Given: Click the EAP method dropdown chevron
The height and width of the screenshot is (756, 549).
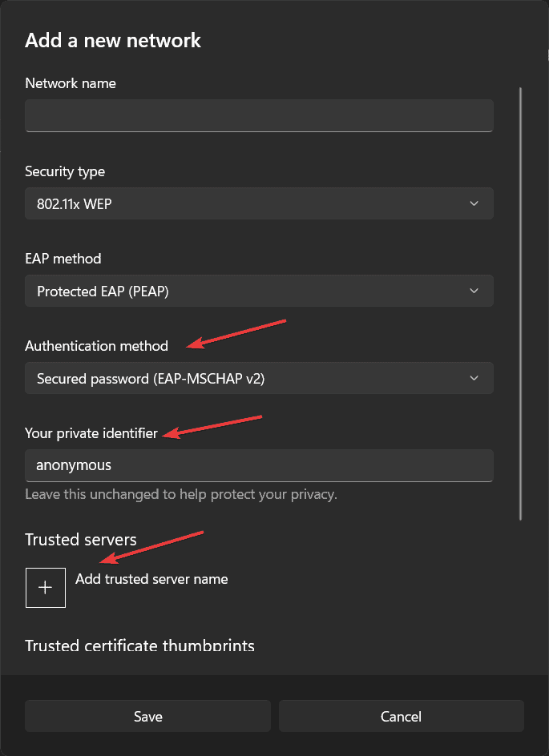Looking at the screenshot, I should tap(474, 291).
